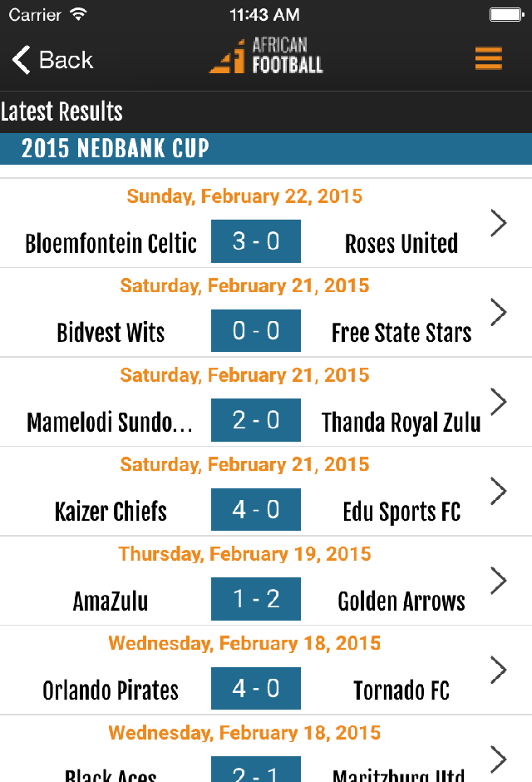Select the Latest Results heading
The width and height of the screenshot is (532, 782).
[x=62, y=111]
